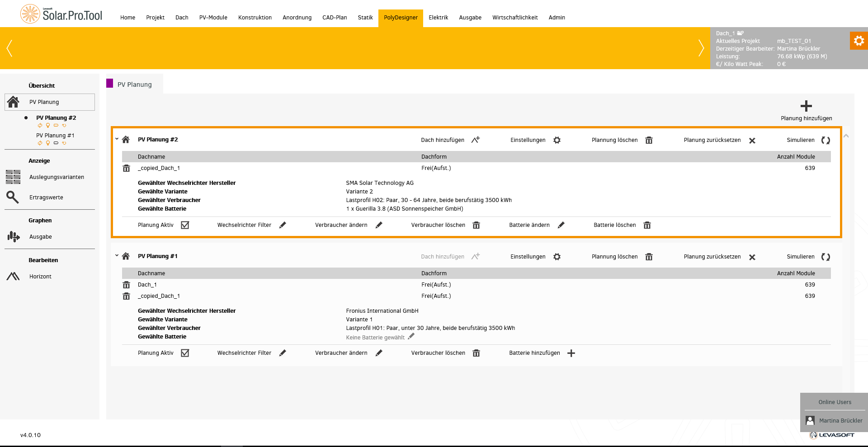
Task: Open Auslegungsvarianten in the sidebar
Action: click(57, 177)
